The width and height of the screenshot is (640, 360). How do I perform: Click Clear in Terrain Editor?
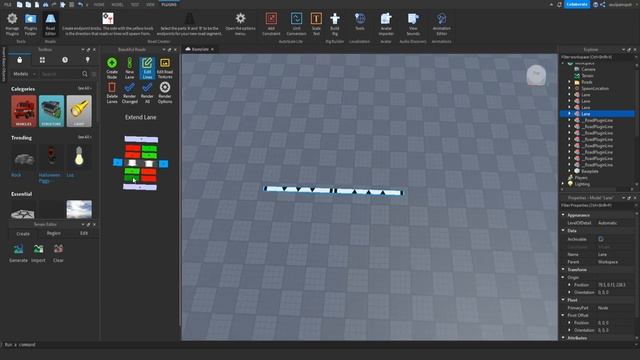coord(58,253)
